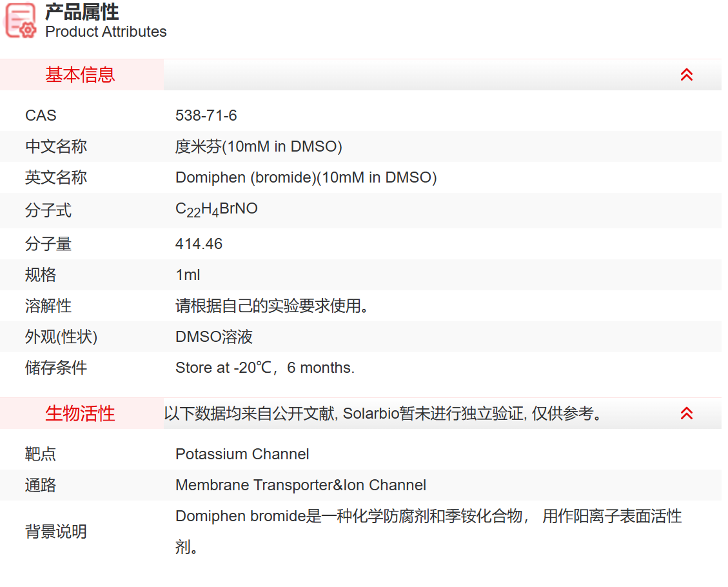Screen dimensions: 728x587
Task: Click the 规格 value 1ml
Action: (188, 275)
